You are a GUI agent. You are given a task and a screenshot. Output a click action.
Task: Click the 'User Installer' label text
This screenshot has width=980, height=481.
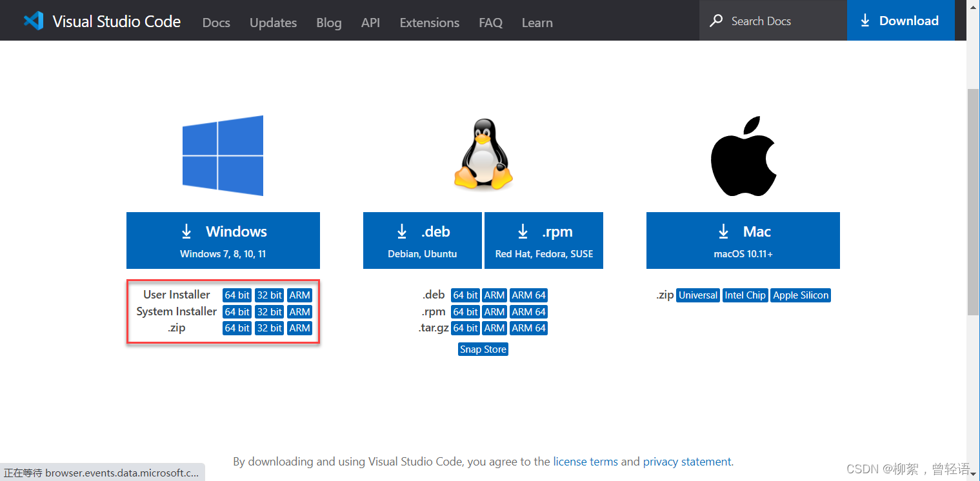[177, 295]
